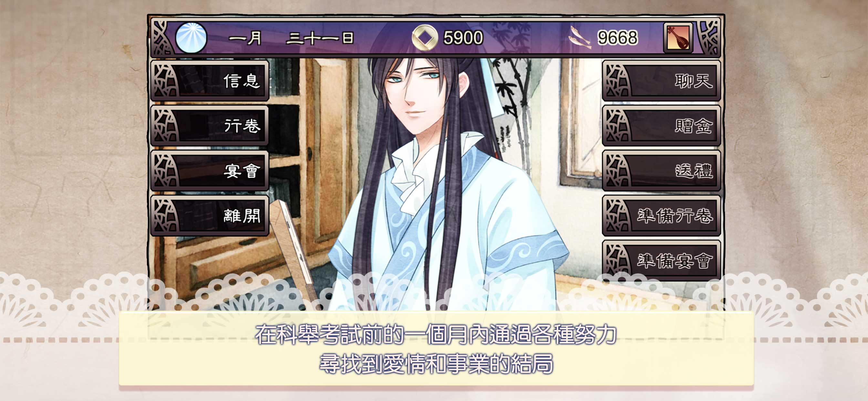
Task: Click the 準備行卷 button
Action: point(661,215)
